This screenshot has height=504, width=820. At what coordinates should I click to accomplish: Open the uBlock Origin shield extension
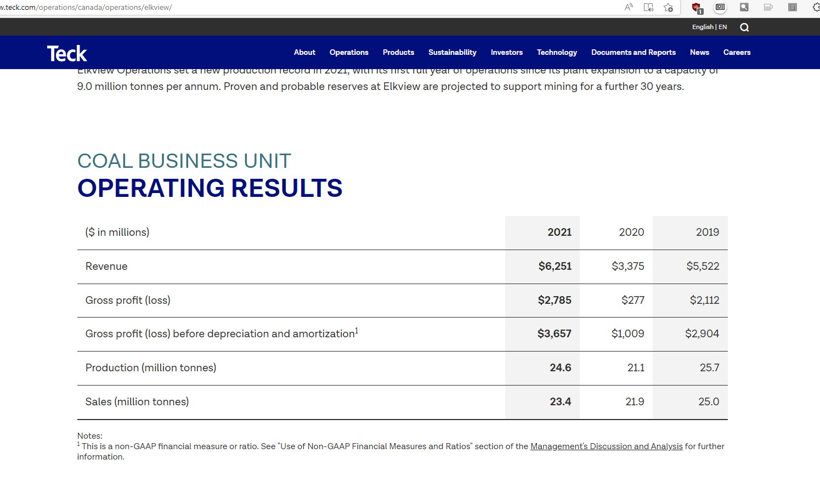(697, 8)
